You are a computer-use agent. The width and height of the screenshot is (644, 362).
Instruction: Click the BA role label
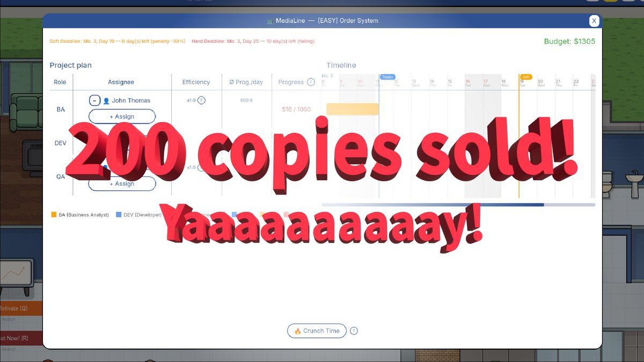pyautogui.click(x=61, y=109)
